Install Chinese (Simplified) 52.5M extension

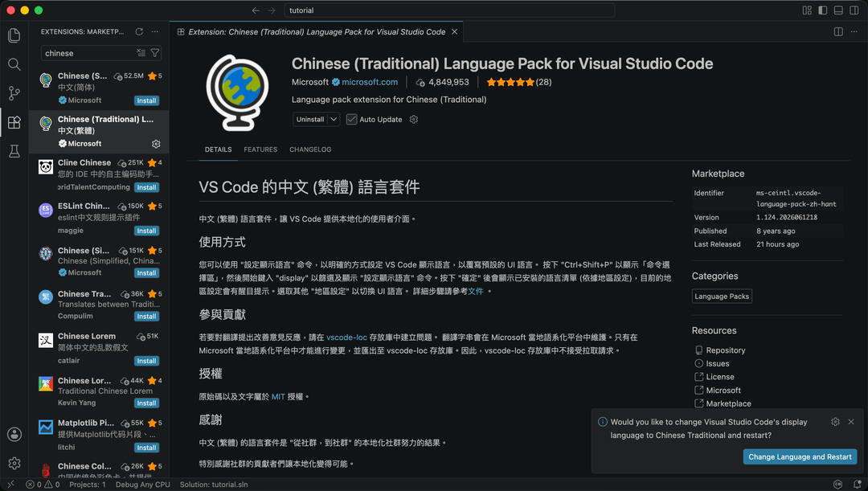coord(147,100)
